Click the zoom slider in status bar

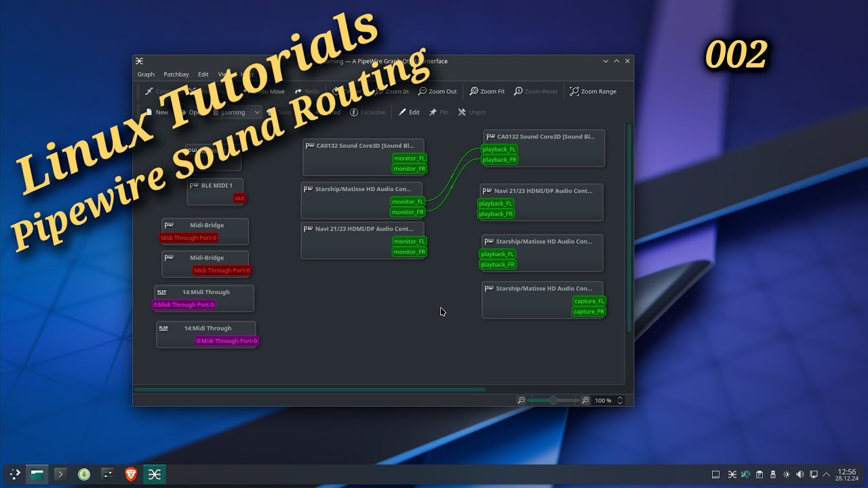553,401
